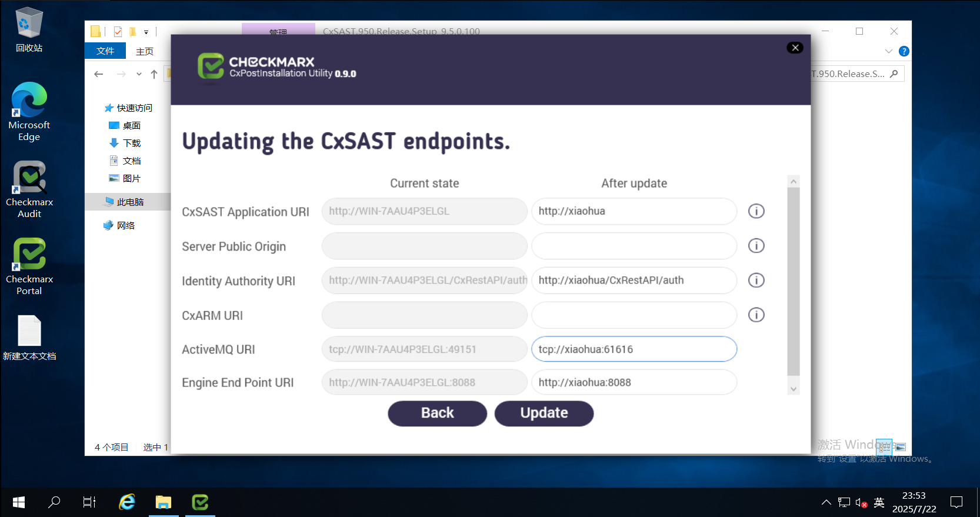The image size is (980, 517).
Task: Select 桌面 in the navigation pane
Action: (x=125, y=125)
